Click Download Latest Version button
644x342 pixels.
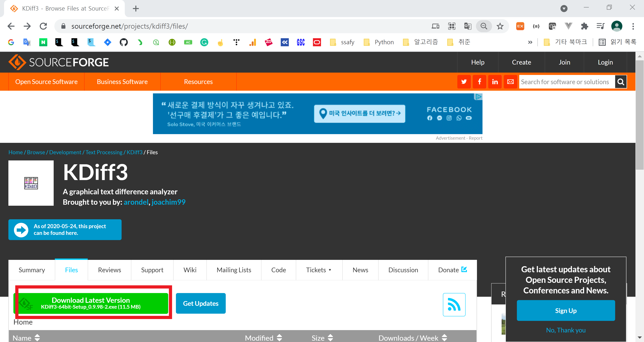91,303
